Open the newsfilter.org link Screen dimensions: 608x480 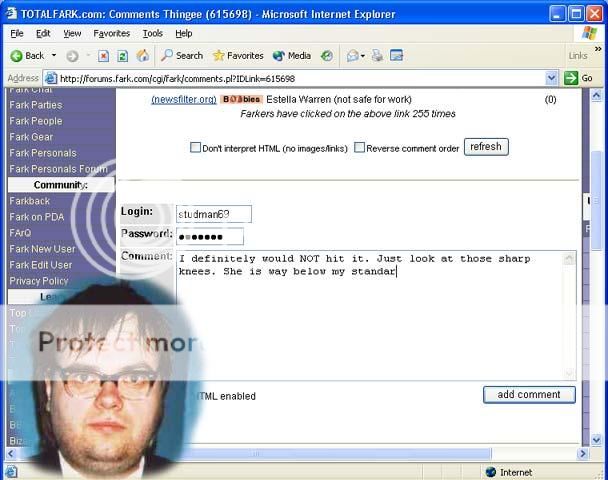click(183, 99)
